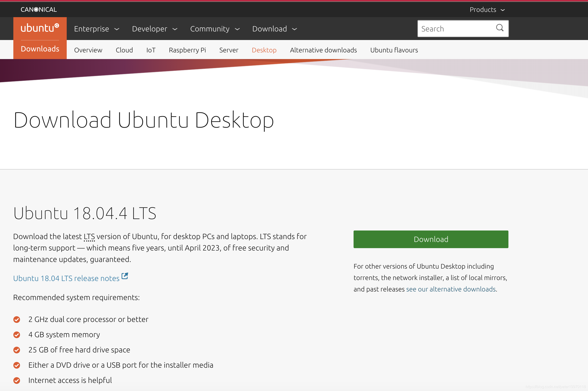The width and height of the screenshot is (588, 391).
Task: Follow the see our alternative downloads link
Action: pyautogui.click(x=451, y=289)
